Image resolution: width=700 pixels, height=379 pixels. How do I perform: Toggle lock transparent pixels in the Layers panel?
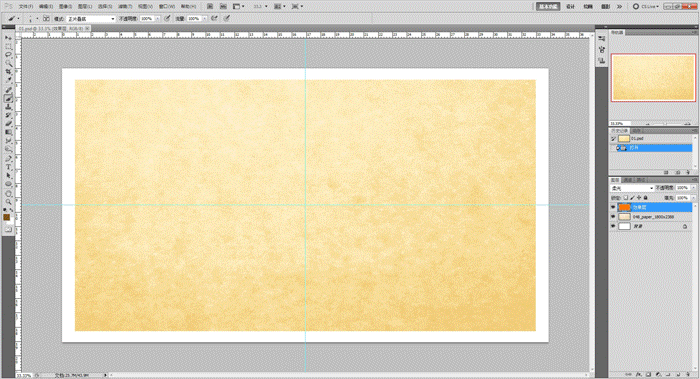coord(626,198)
